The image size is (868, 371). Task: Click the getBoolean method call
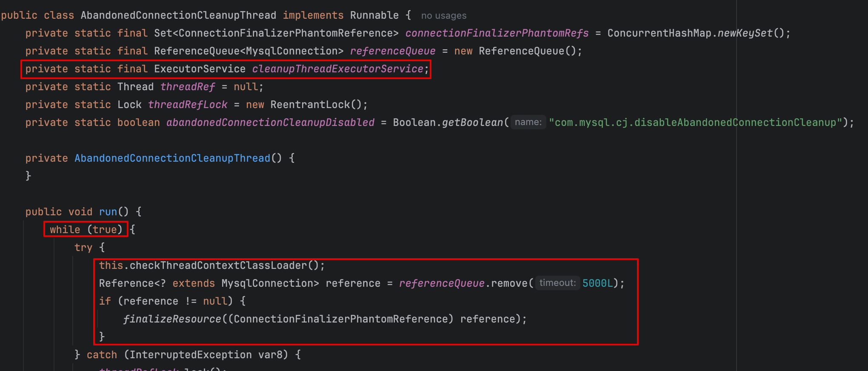pyautogui.click(x=472, y=123)
